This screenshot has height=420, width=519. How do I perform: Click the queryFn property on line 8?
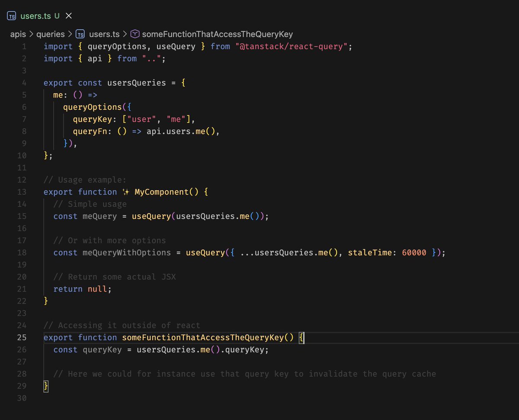coord(90,131)
